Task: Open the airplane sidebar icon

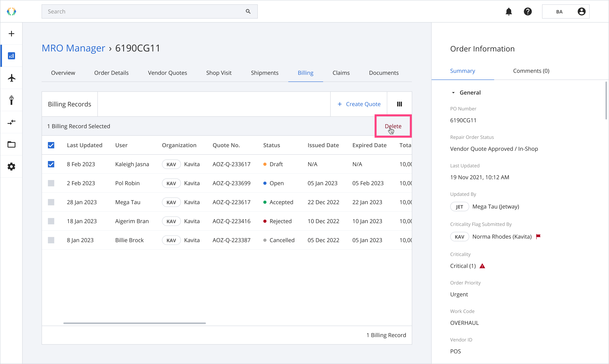Action: point(11,78)
